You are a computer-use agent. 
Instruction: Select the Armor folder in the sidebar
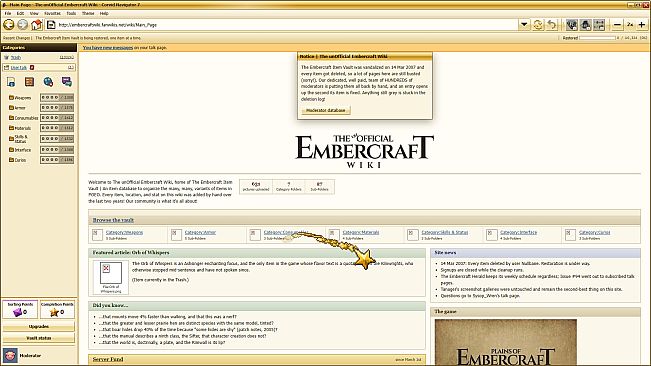[x=17, y=108]
